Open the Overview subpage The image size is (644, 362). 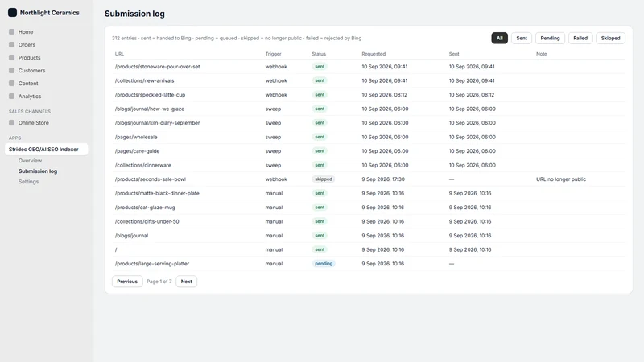pyautogui.click(x=30, y=160)
